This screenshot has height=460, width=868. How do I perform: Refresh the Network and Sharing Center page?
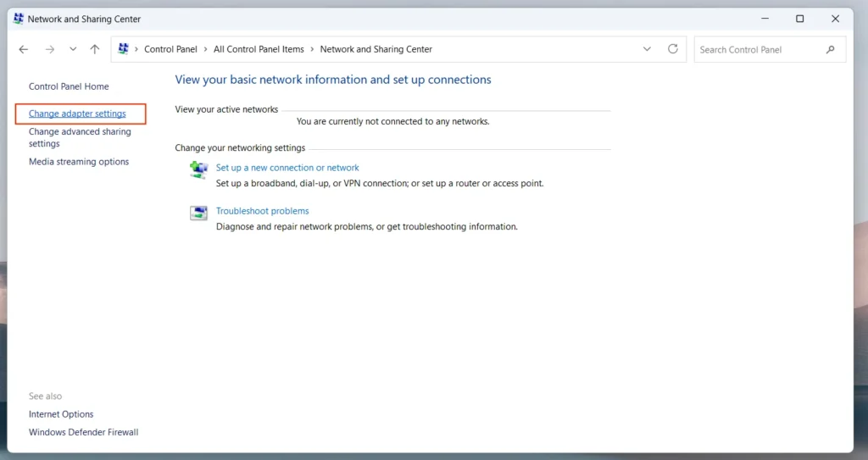tap(672, 49)
